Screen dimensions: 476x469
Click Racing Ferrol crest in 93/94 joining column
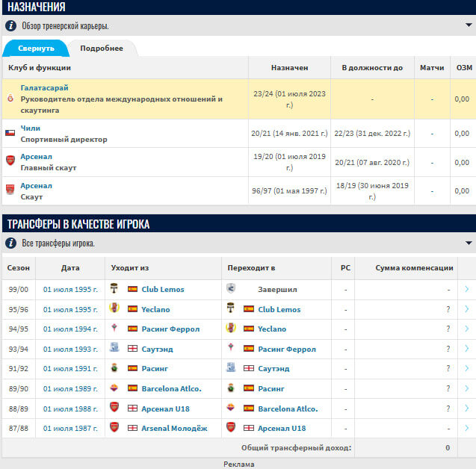[x=231, y=347]
